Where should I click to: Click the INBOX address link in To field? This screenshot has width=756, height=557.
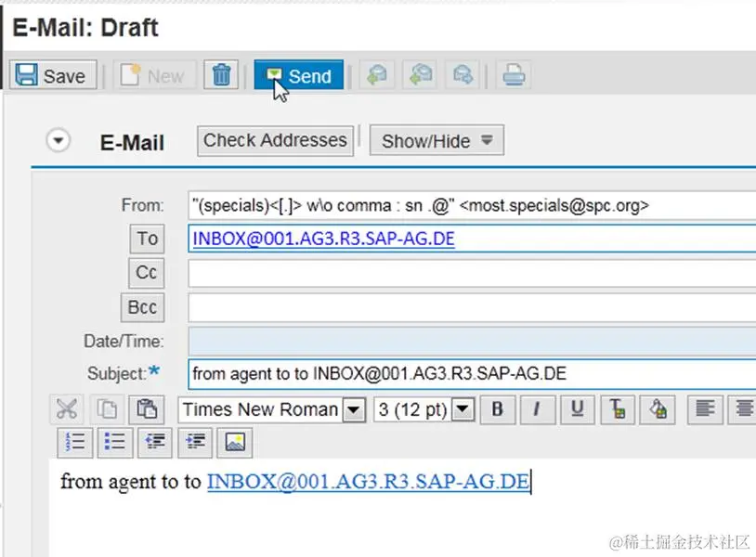point(323,239)
